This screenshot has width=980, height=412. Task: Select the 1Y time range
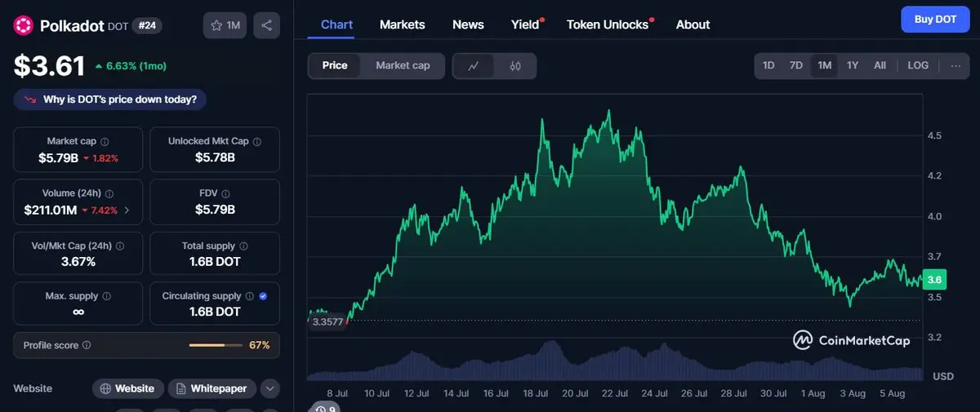[852, 65]
